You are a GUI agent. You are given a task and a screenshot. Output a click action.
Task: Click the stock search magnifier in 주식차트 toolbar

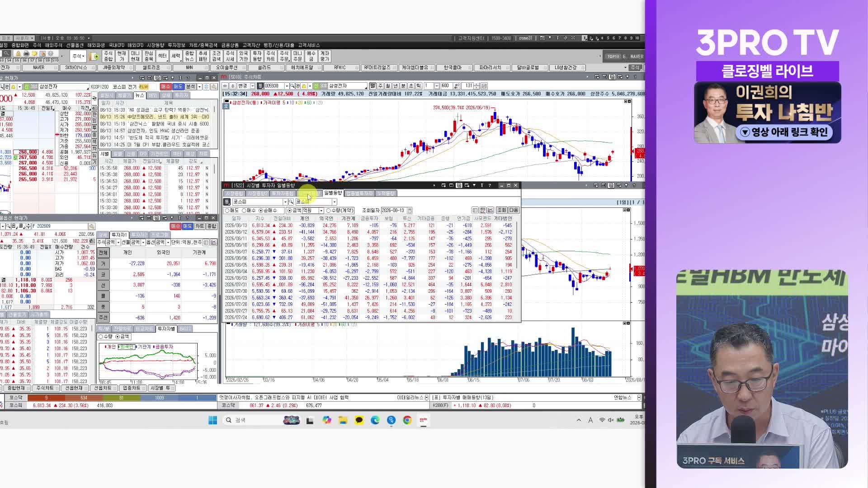click(x=292, y=86)
